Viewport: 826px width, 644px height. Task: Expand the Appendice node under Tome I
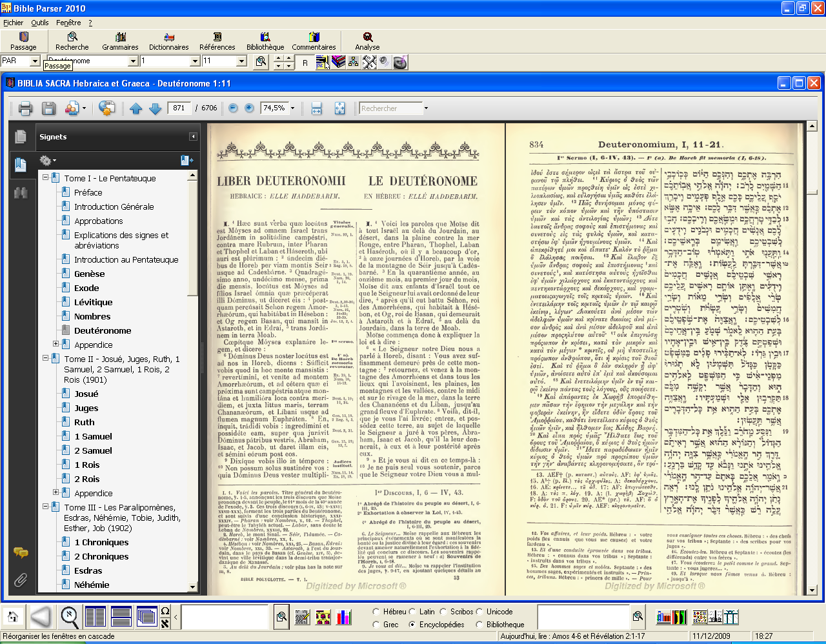tap(56, 344)
